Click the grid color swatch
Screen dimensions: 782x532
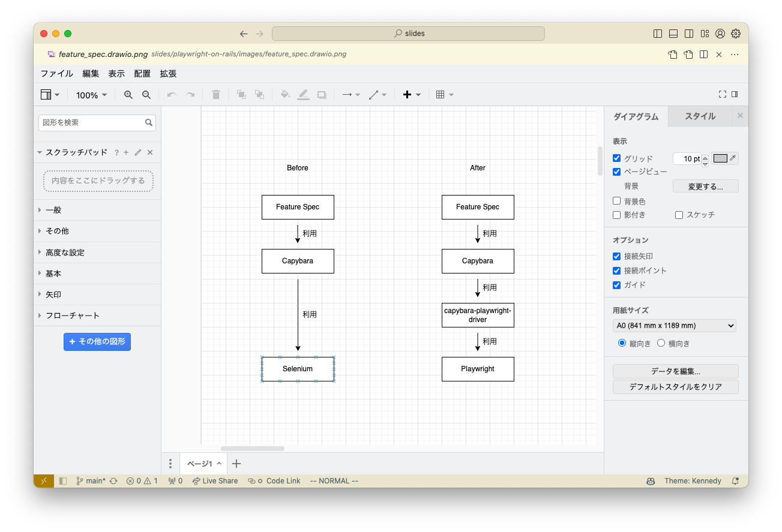pos(720,158)
